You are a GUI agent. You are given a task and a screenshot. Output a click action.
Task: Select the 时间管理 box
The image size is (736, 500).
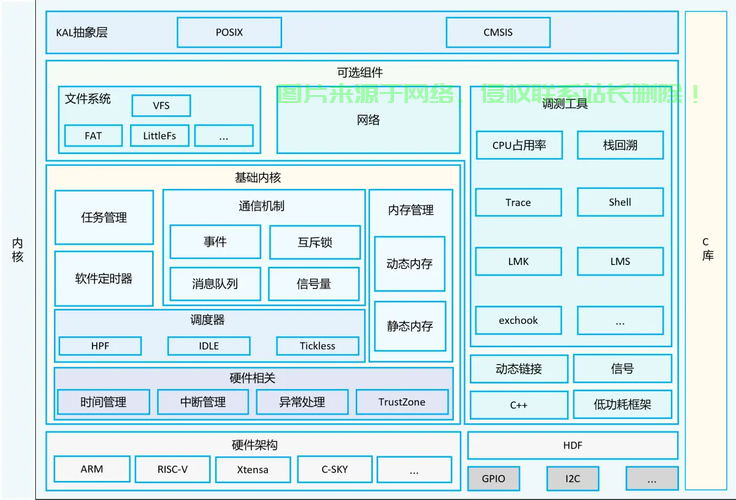(103, 402)
